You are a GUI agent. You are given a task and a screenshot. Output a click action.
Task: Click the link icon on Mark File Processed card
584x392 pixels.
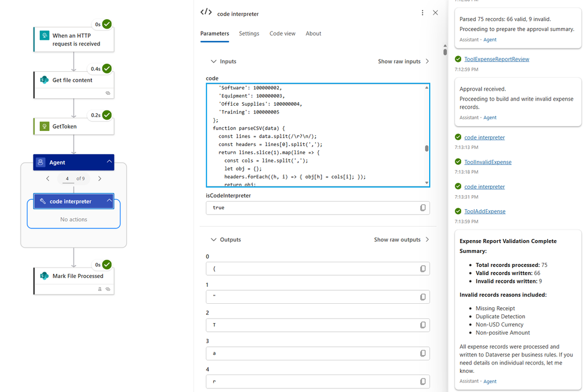click(x=108, y=289)
